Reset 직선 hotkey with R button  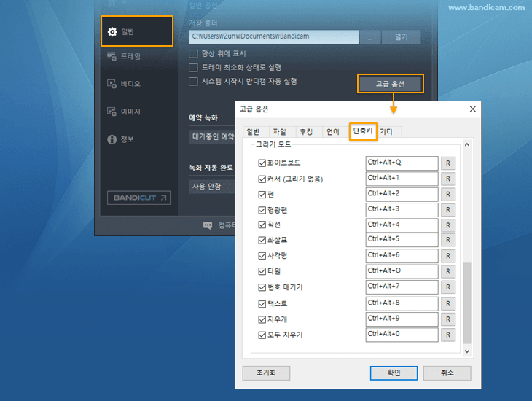[x=448, y=225]
